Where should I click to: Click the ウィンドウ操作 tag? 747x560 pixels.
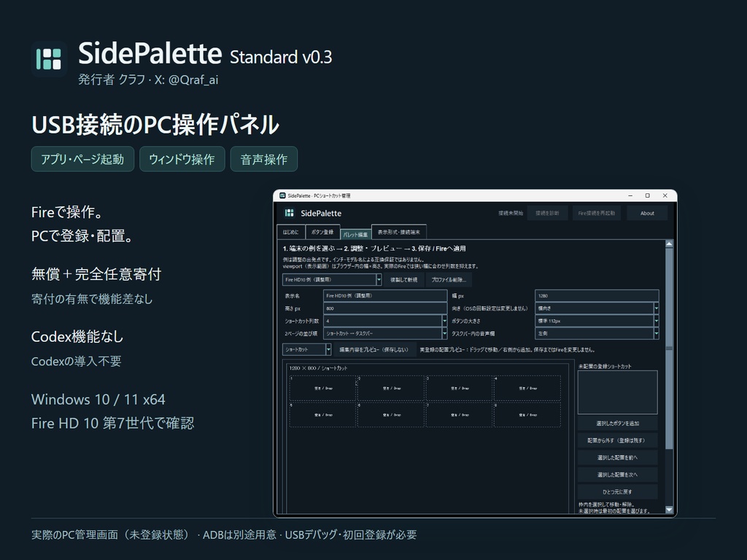[x=182, y=159]
